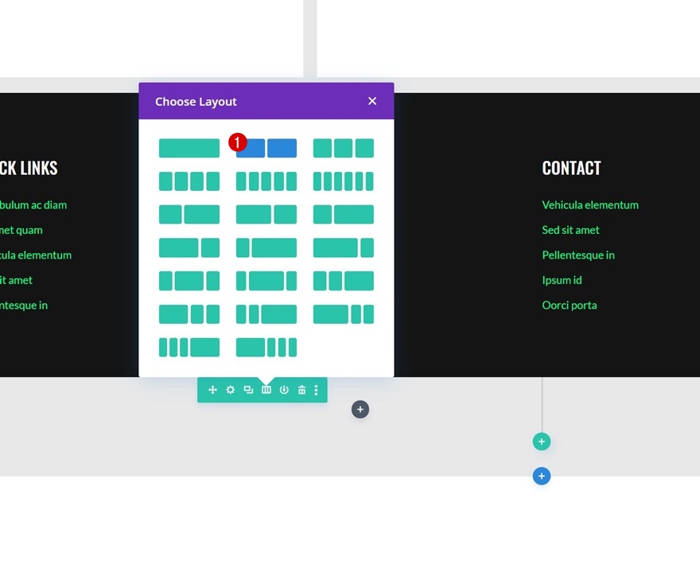Choose the single full-width column layout
700x588 pixels.
pos(189,148)
